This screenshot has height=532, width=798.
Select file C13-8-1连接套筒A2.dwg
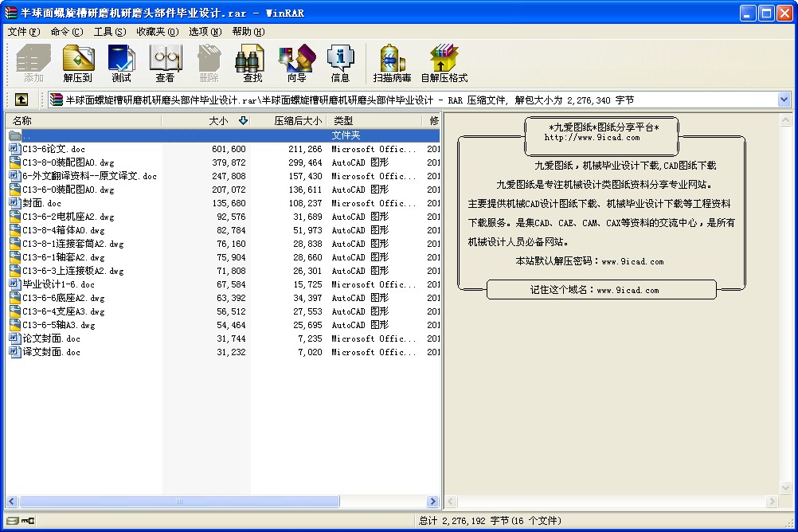(x=73, y=244)
